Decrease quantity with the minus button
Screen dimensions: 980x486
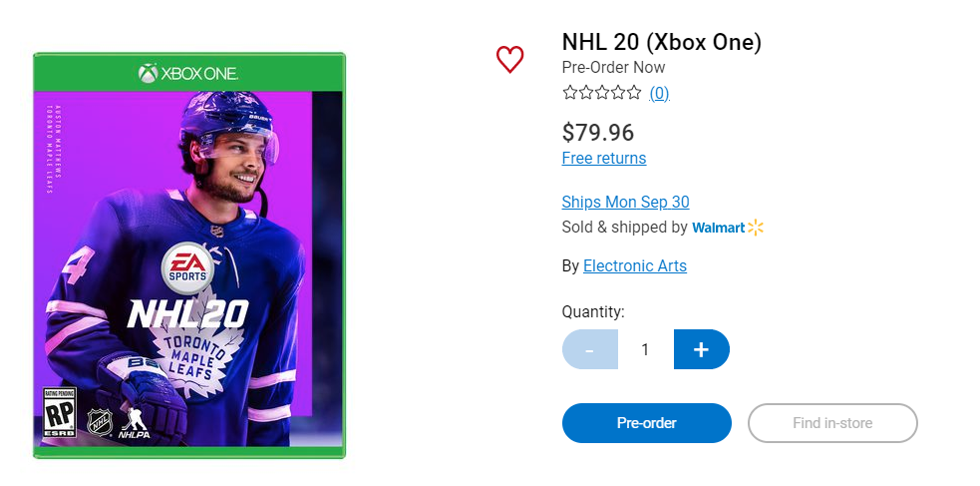tap(589, 349)
